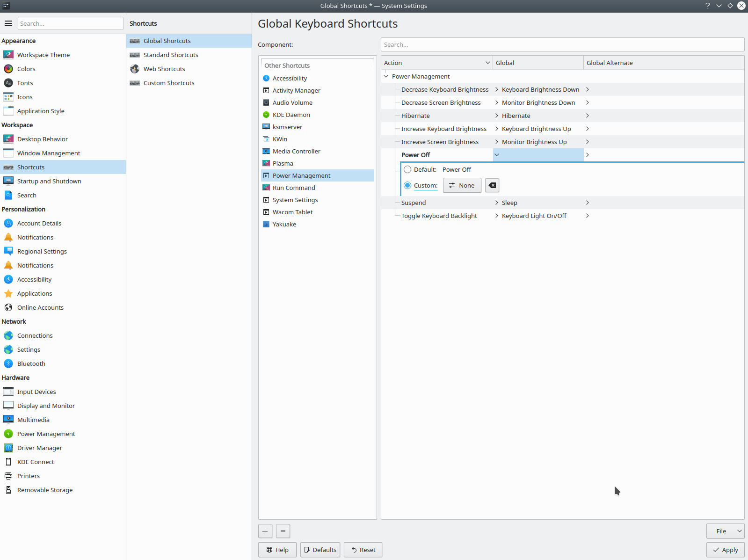Collapse the Power Management tree group

tap(386, 76)
